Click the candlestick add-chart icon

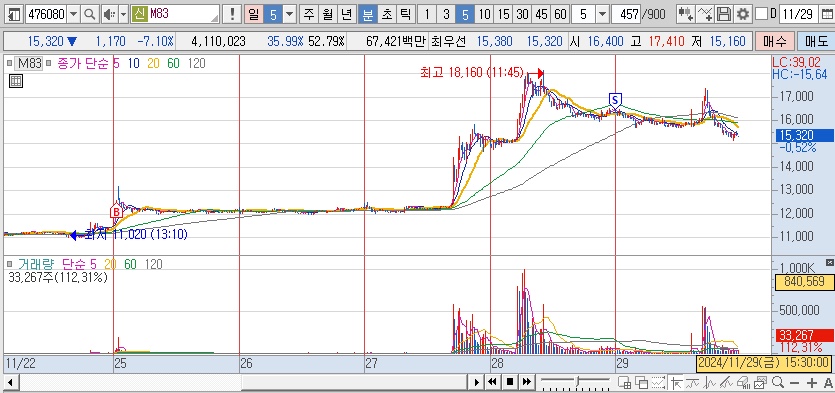point(685,14)
